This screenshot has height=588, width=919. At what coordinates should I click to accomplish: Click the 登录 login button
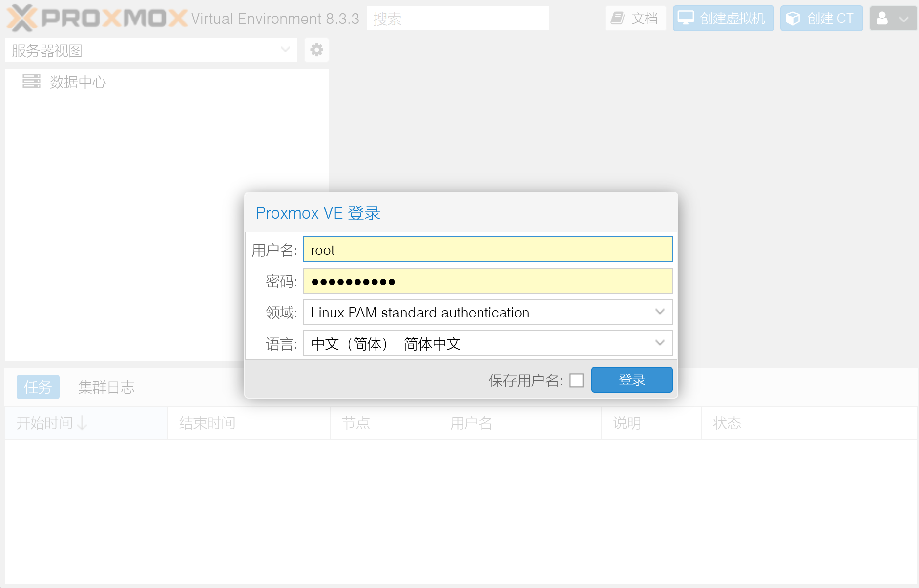click(632, 379)
